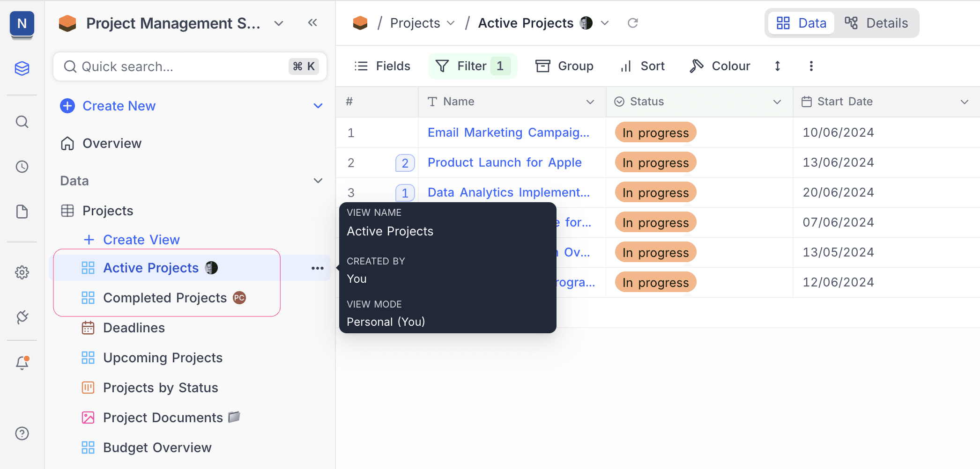
Task: Open Active Projects view ellipsis menu
Action: click(x=317, y=268)
